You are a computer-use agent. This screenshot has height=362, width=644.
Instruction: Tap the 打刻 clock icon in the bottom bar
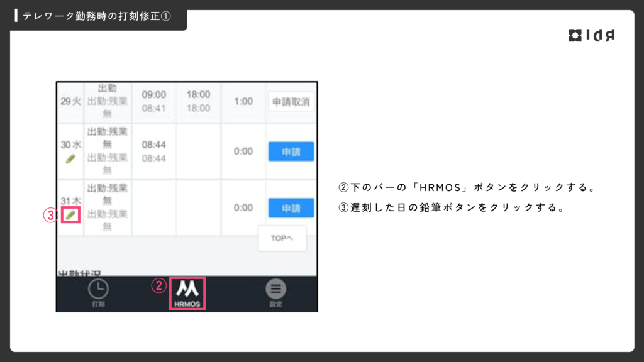(x=98, y=291)
